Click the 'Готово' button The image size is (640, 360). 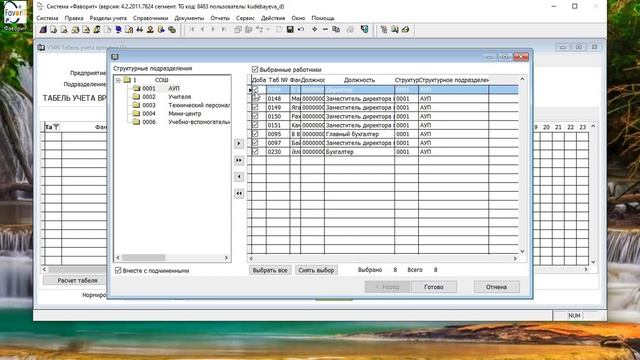pos(434,287)
